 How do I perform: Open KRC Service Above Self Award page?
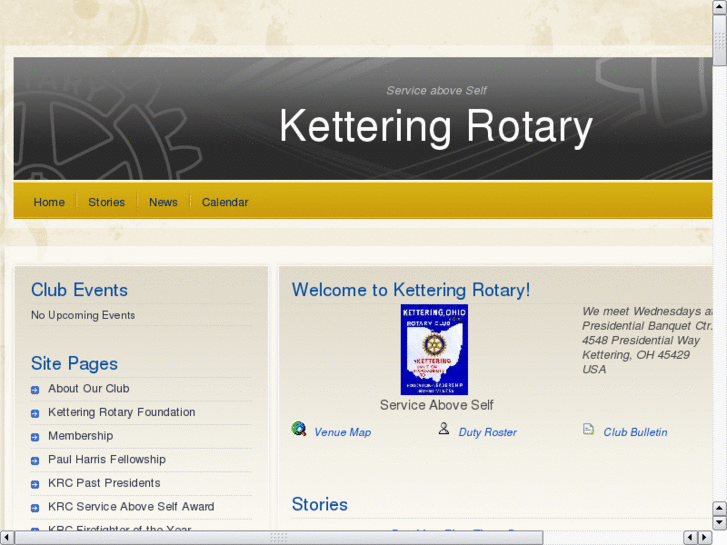(x=131, y=507)
